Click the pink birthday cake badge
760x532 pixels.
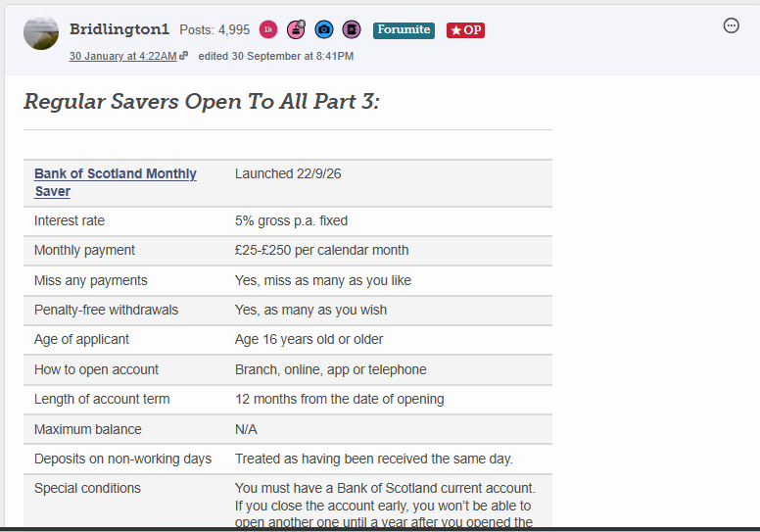(x=296, y=29)
